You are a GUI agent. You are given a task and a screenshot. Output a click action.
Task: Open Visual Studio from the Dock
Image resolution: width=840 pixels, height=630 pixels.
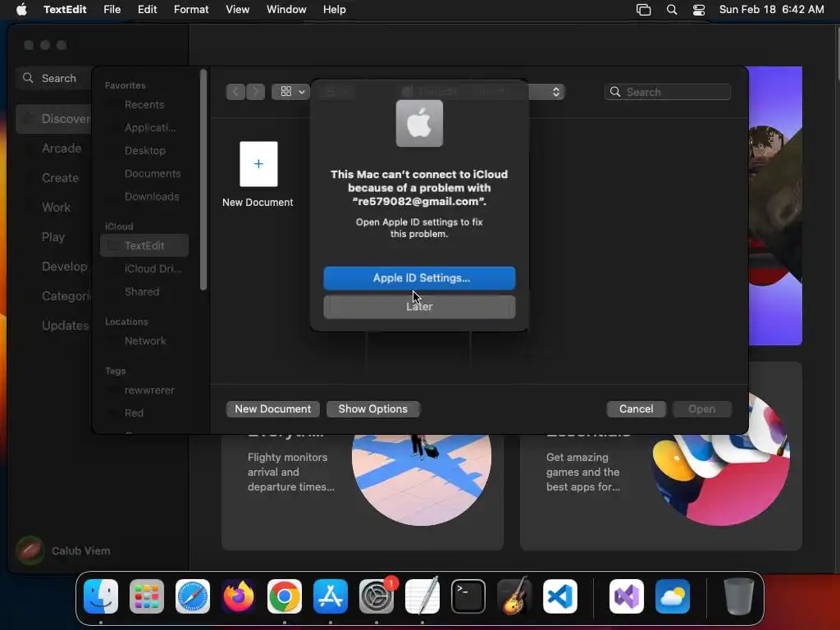coord(626,596)
